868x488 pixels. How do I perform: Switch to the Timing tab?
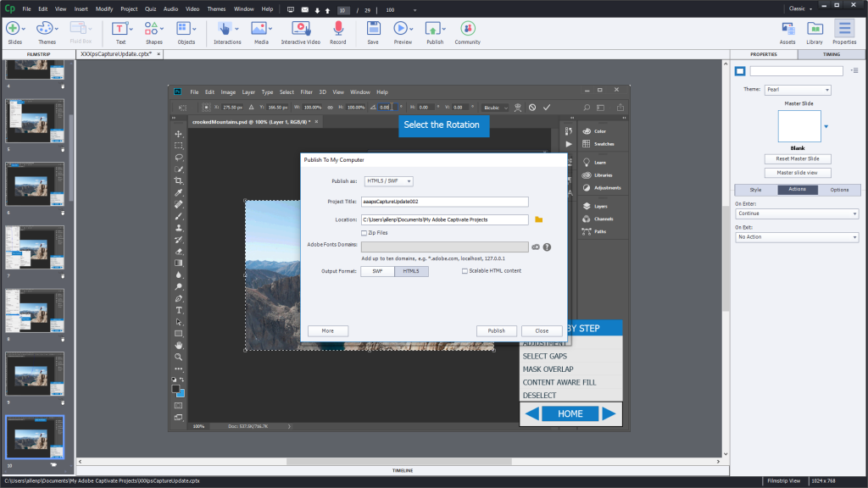pyautogui.click(x=832, y=54)
